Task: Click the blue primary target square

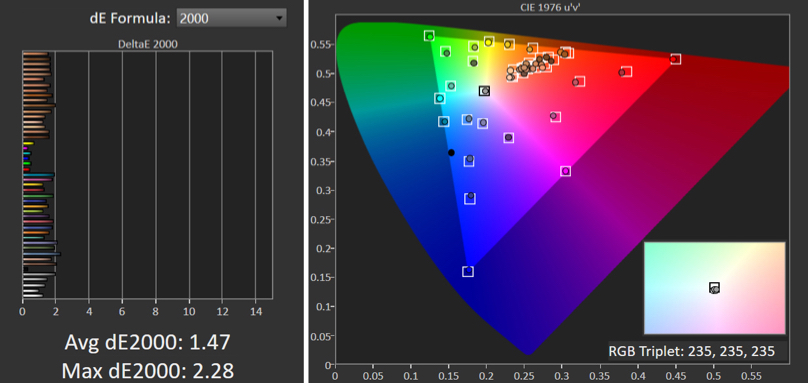Action: 468,271
